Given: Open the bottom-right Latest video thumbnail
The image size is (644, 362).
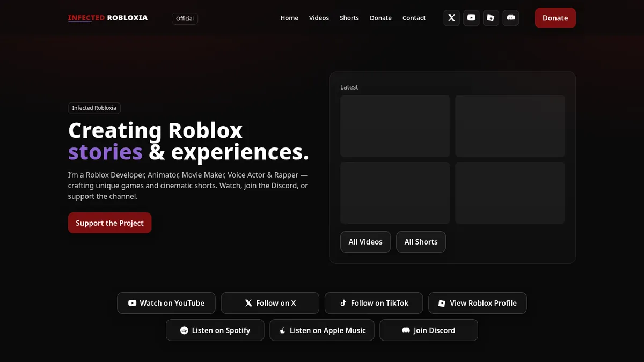Looking at the screenshot, I should (510, 193).
